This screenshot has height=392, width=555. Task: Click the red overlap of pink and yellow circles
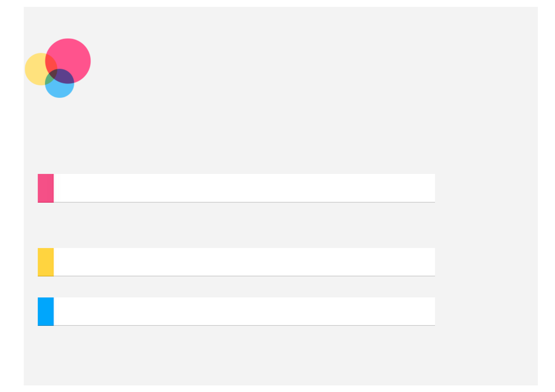tap(50, 63)
